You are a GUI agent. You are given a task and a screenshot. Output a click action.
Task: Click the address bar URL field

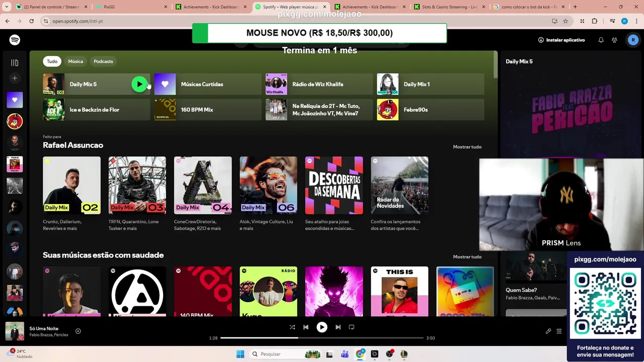pyautogui.click(x=297, y=21)
